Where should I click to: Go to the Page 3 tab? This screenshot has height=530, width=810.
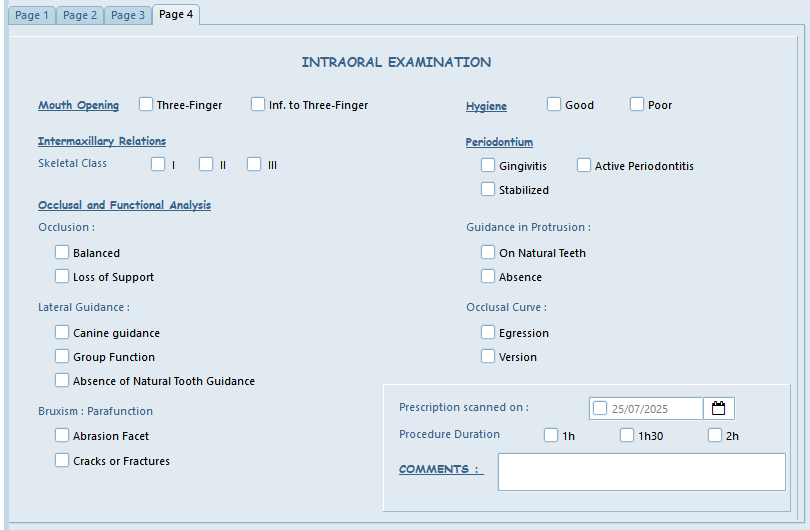click(128, 15)
